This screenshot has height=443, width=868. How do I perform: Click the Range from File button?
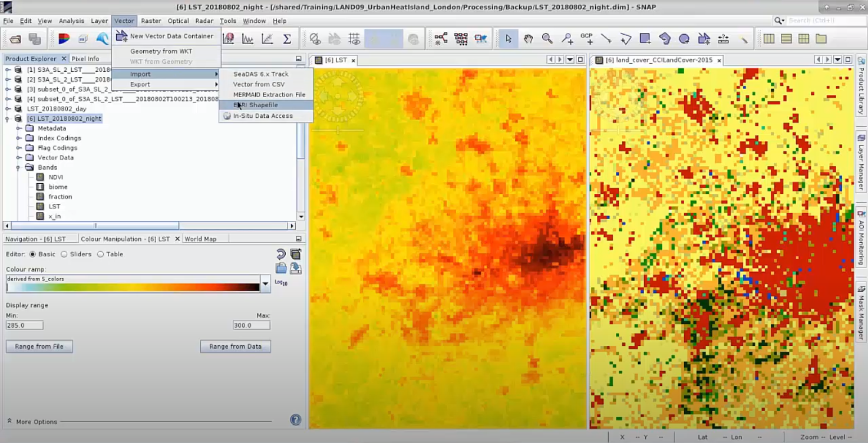pyautogui.click(x=39, y=346)
